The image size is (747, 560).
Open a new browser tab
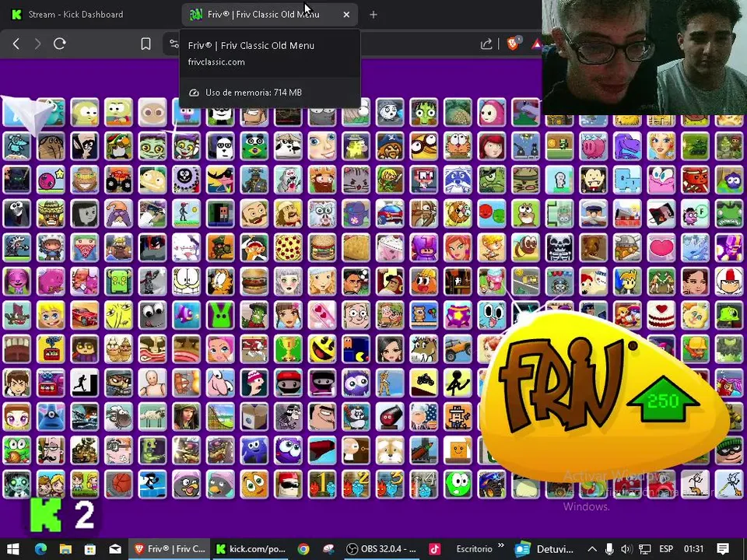point(373,15)
